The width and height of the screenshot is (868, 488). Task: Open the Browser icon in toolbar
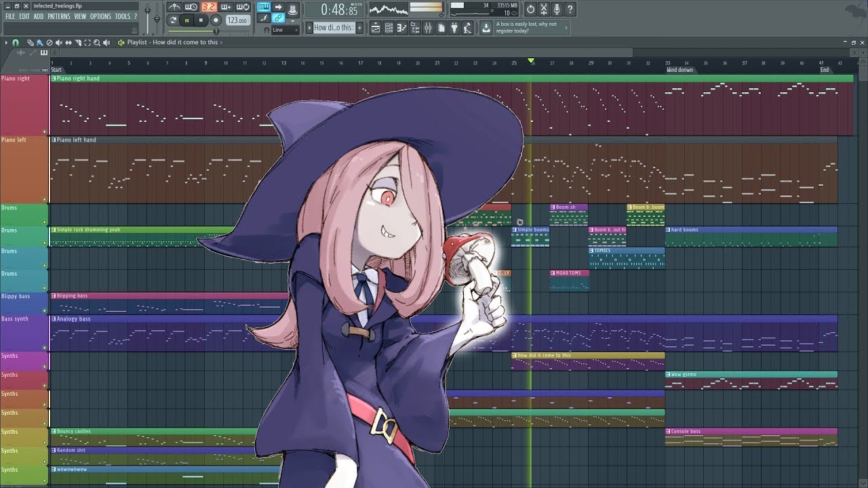(415, 28)
